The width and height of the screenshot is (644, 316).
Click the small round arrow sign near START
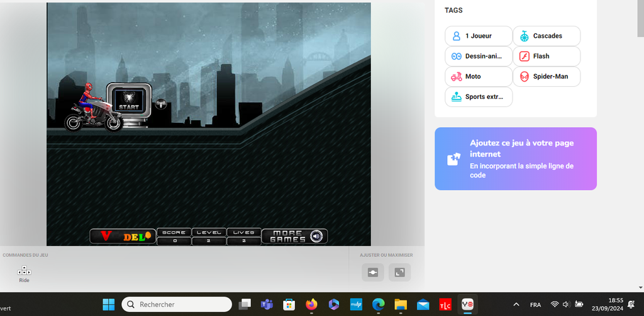[161, 104]
